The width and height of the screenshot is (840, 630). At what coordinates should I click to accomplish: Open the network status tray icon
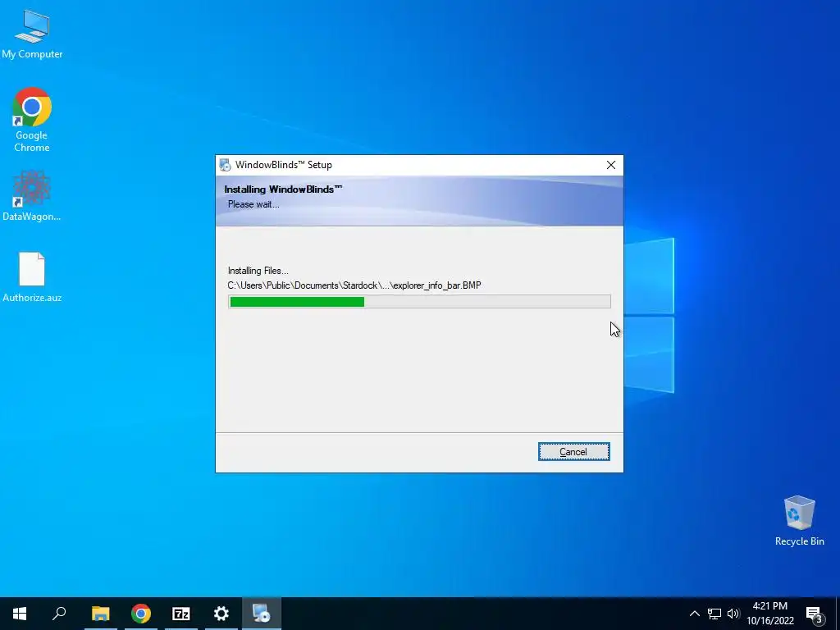[x=714, y=614]
